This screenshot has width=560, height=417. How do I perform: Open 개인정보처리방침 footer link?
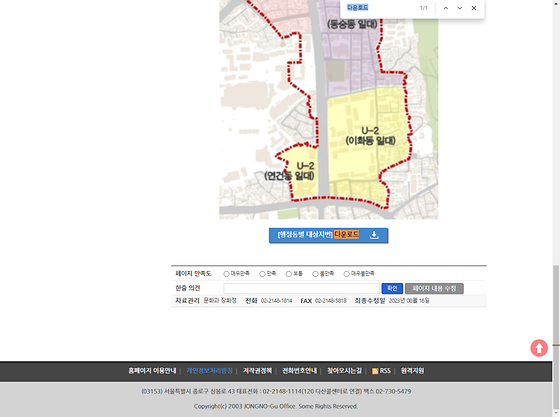click(209, 371)
